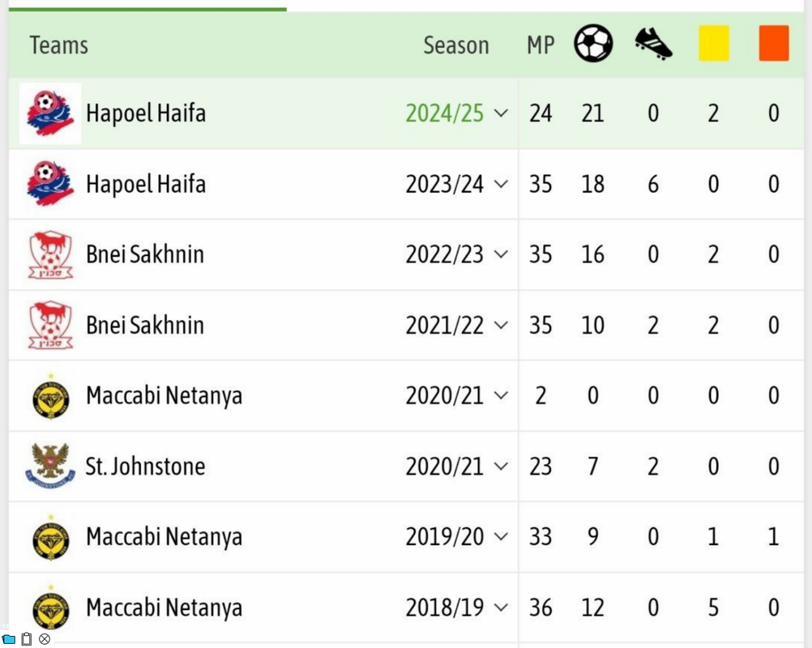
Task: Expand the 2023/24 season chevron
Action: pyautogui.click(x=501, y=184)
